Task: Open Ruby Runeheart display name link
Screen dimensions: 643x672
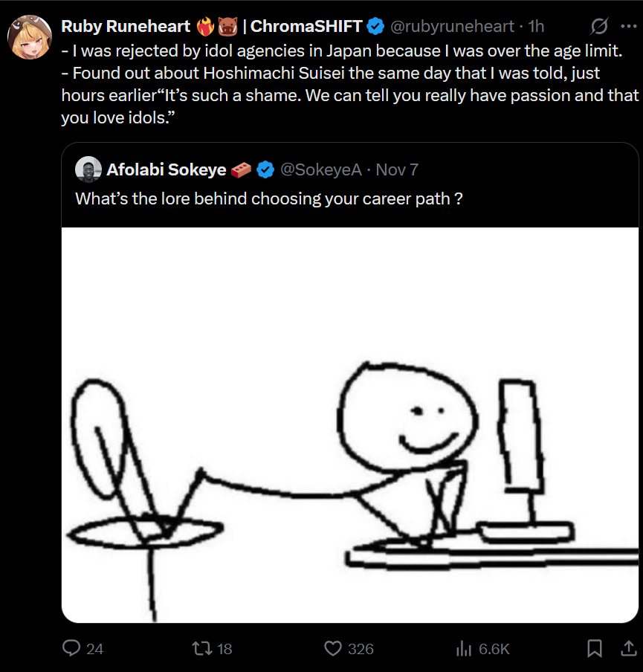Action: pyautogui.click(x=125, y=27)
